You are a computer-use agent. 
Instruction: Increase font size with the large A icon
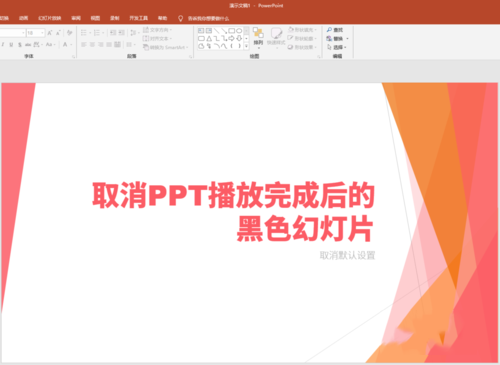coord(50,33)
